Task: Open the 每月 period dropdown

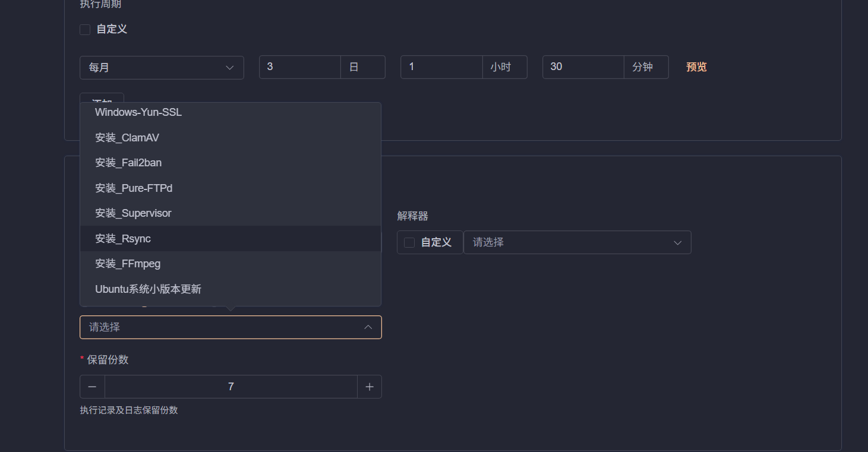Action: coord(162,67)
